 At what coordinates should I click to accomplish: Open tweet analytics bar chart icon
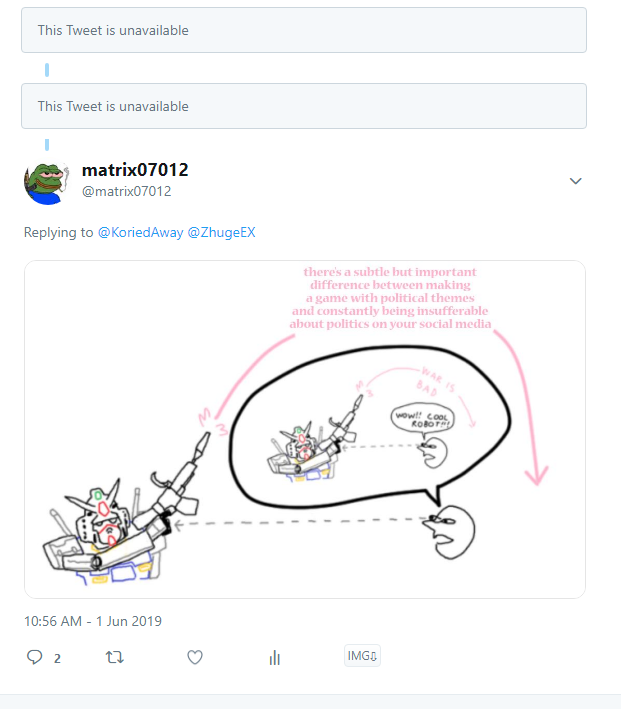274,657
